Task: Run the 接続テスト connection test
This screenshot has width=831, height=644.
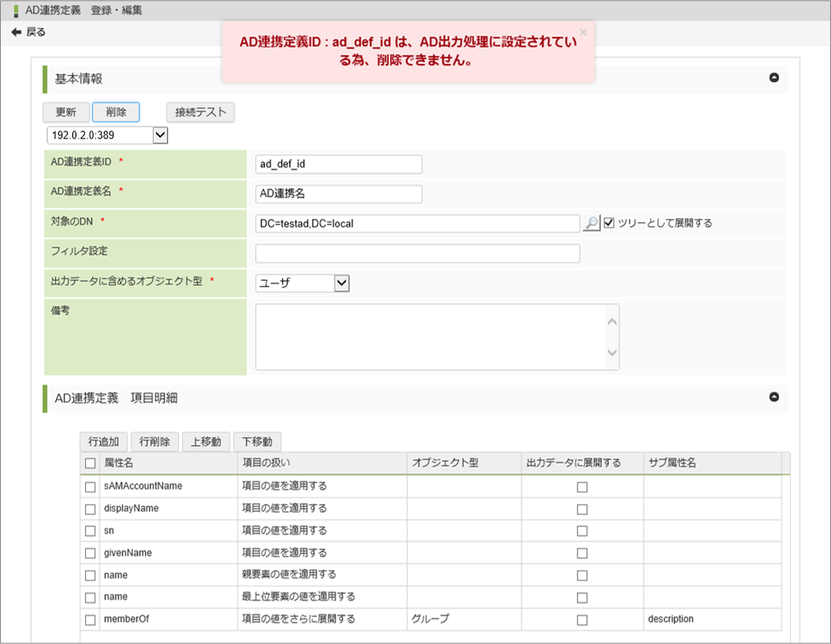Action: [x=200, y=113]
